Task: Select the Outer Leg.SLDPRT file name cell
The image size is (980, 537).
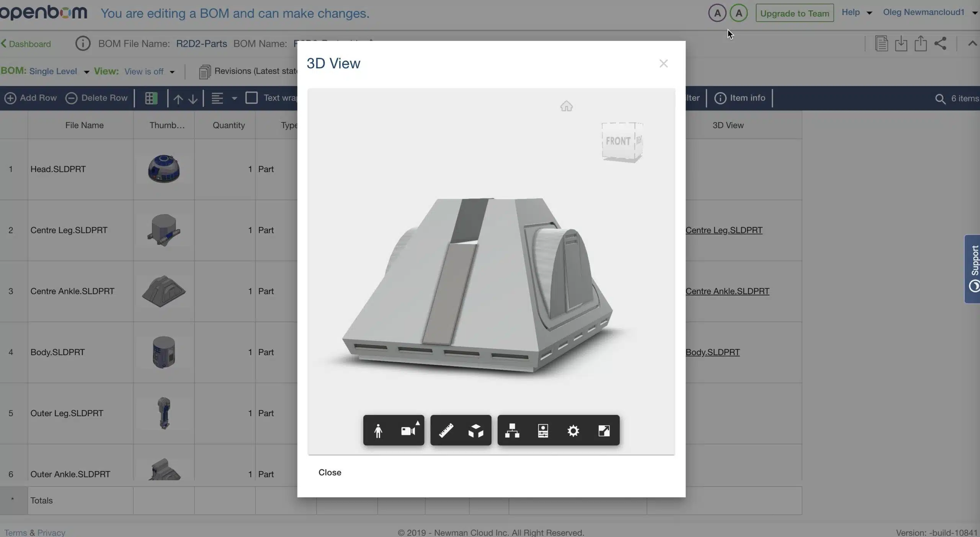Action: coord(80,413)
